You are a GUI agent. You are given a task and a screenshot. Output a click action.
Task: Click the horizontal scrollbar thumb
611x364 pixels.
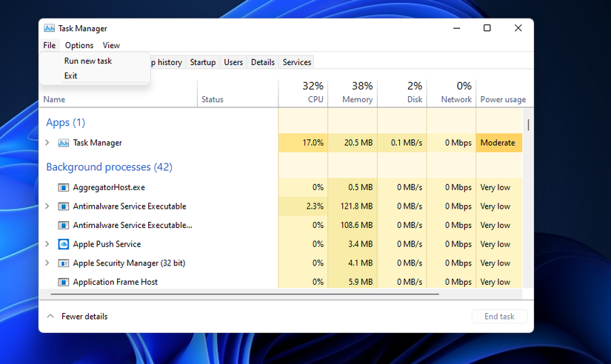(244, 294)
